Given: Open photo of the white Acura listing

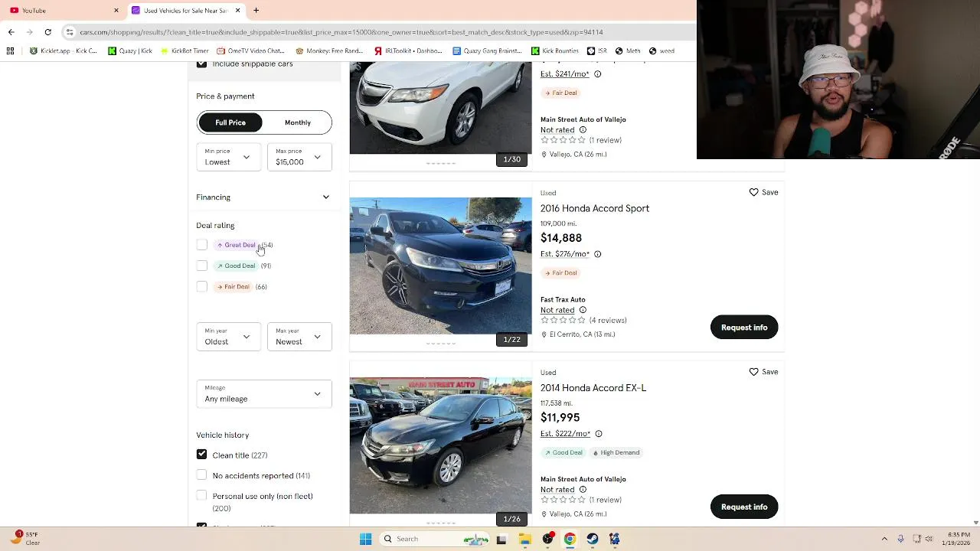Looking at the screenshot, I should pyautogui.click(x=441, y=108).
